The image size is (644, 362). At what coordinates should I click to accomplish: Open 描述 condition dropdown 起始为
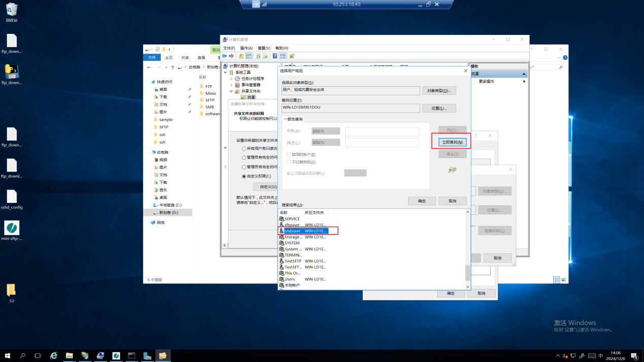click(x=325, y=142)
